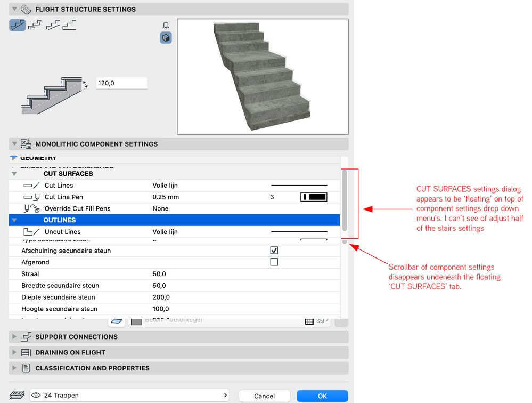Click the Cancel button
The width and height of the screenshot is (532, 403).
click(264, 396)
